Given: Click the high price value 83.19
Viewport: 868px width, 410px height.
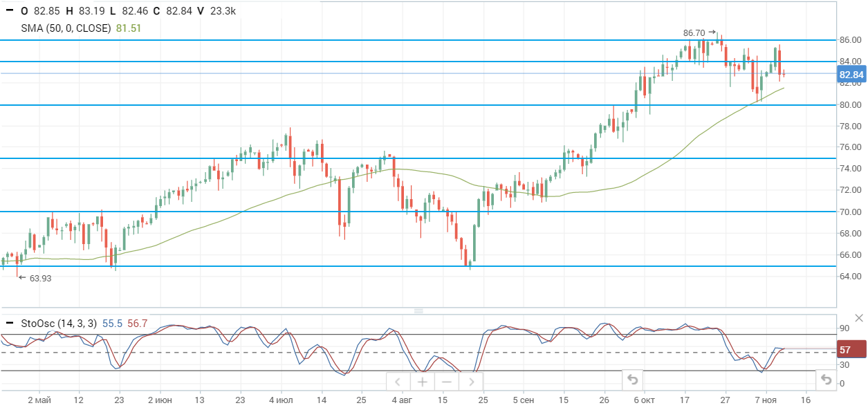Looking at the screenshot, I should (92, 11).
